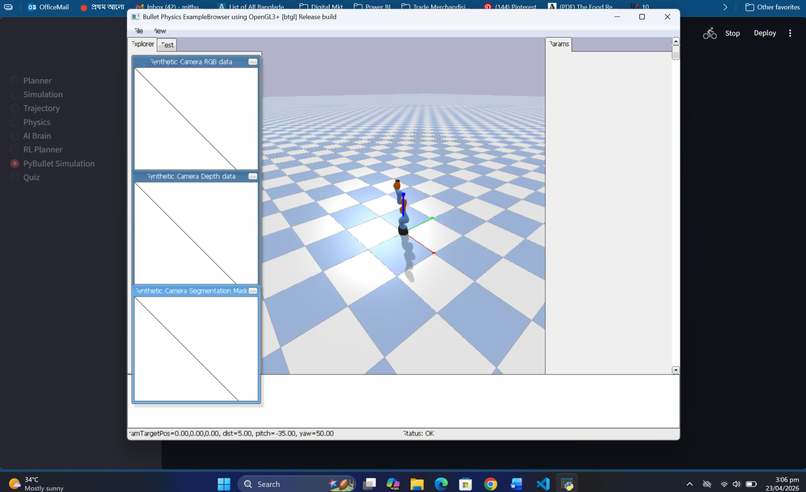Click the Stop button in background app
The width and height of the screenshot is (806, 492).
tap(732, 33)
